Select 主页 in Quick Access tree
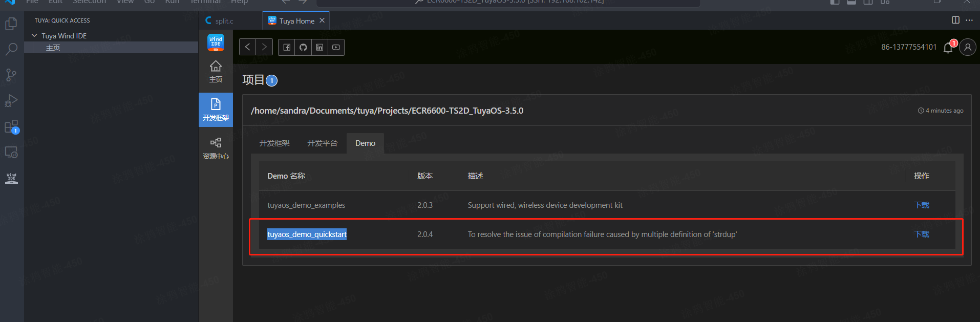The image size is (980, 322). pyautogui.click(x=111, y=48)
